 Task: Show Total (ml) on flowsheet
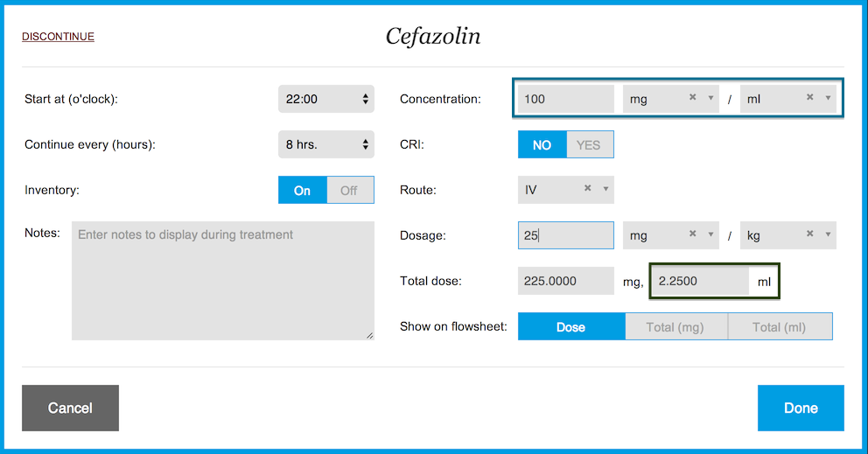pos(780,327)
